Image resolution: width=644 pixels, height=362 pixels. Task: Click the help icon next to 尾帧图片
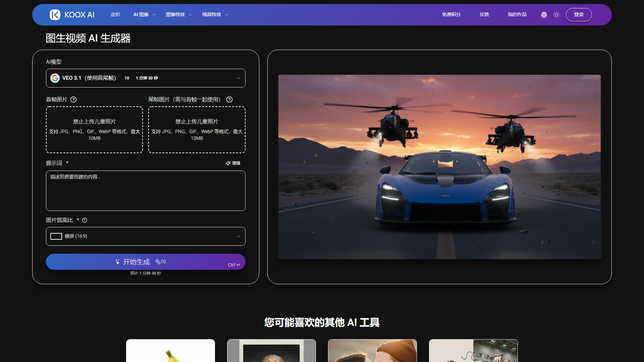[229, 100]
